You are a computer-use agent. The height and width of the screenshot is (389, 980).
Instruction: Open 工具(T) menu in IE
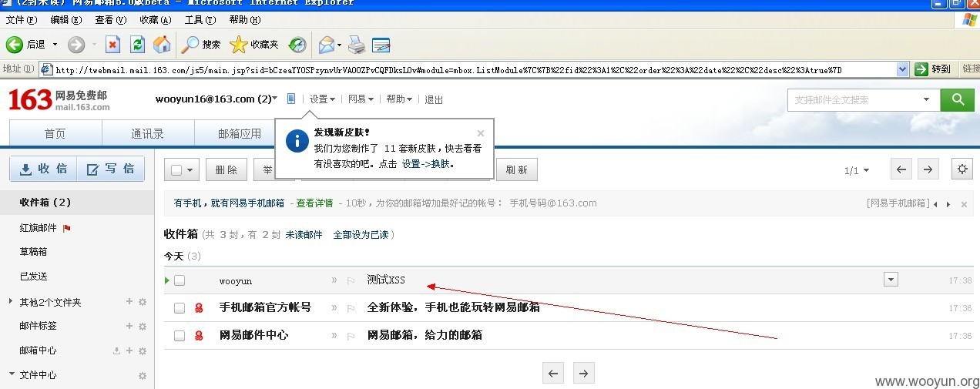(200, 20)
